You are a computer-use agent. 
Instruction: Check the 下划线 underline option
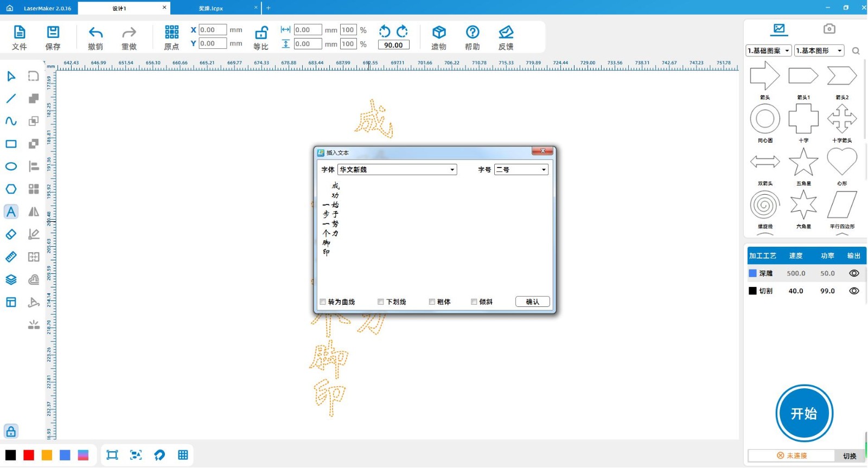click(381, 302)
